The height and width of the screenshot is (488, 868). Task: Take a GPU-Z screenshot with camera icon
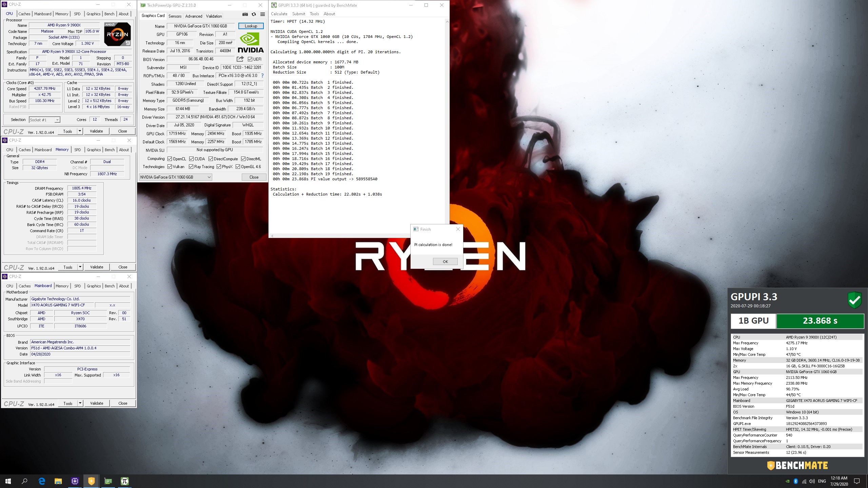tap(245, 14)
